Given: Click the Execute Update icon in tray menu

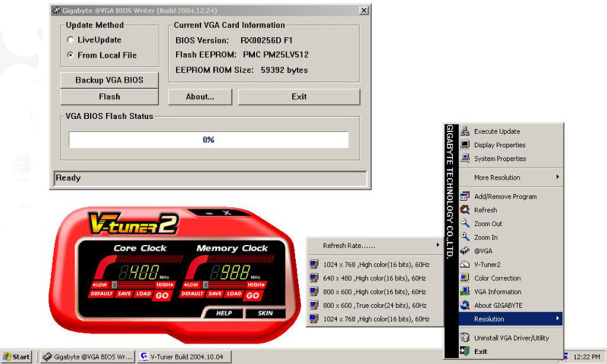Looking at the screenshot, I should point(464,131).
